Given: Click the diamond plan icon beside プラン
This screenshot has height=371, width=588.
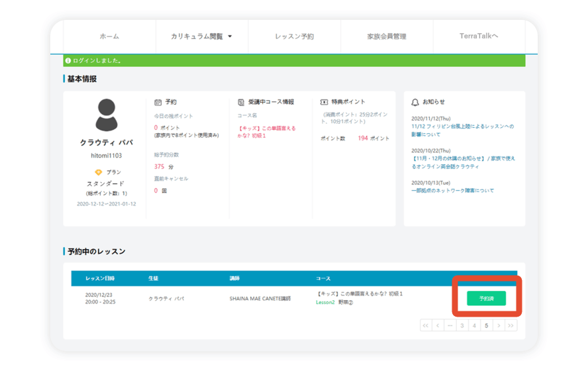Looking at the screenshot, I should click(x=98, y=172).
